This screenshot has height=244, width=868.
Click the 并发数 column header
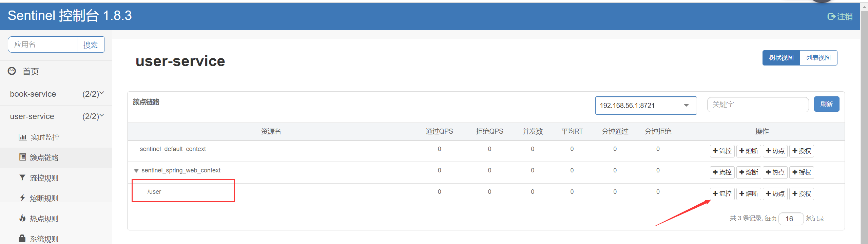click(533, 131)
